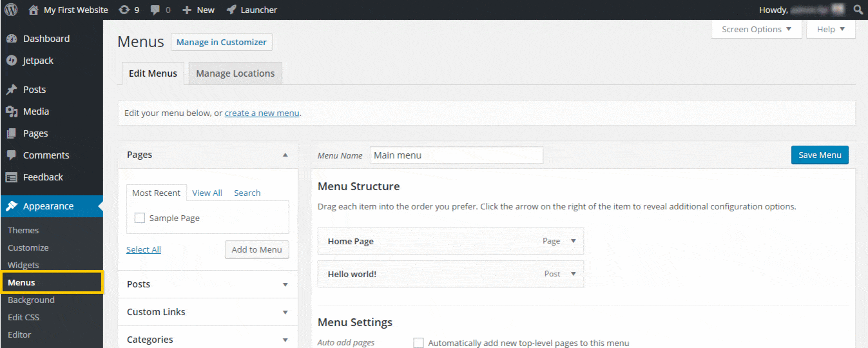
Task: Open Jetpack from the sidebar
Action: pyautogui.click(x=38, y=61)
